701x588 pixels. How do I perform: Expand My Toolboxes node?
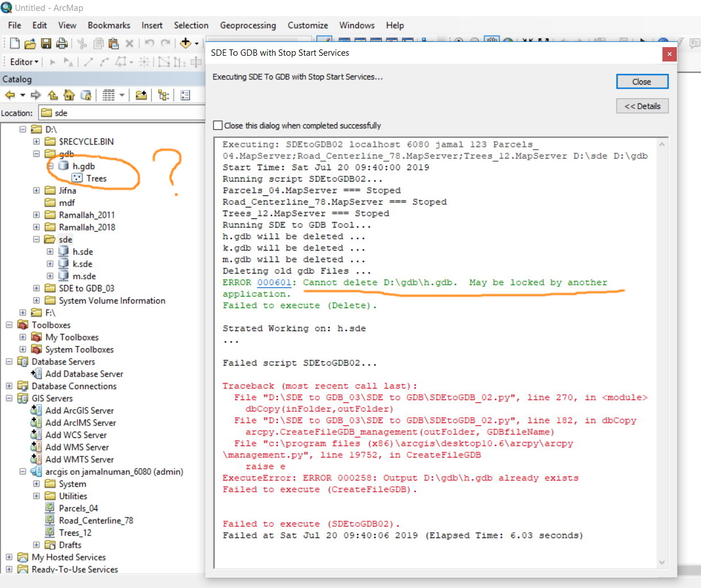coord(23,337)
